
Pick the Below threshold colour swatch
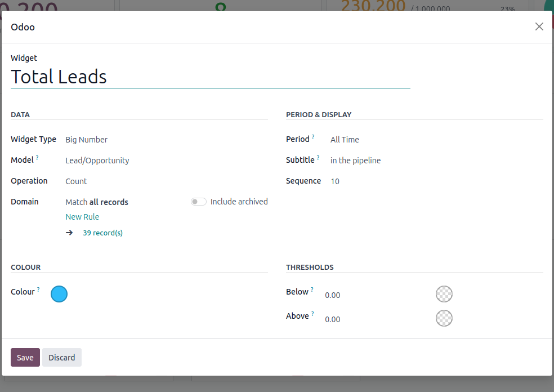click(444, 294)
